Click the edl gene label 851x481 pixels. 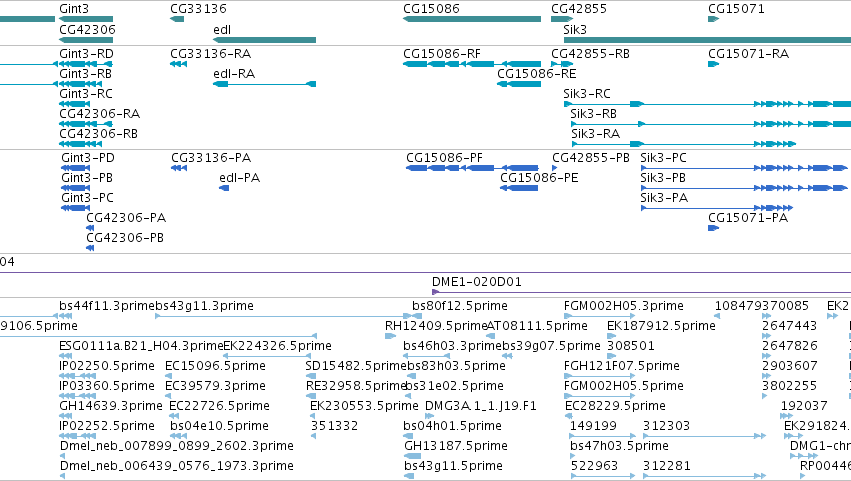click(222, 29)
